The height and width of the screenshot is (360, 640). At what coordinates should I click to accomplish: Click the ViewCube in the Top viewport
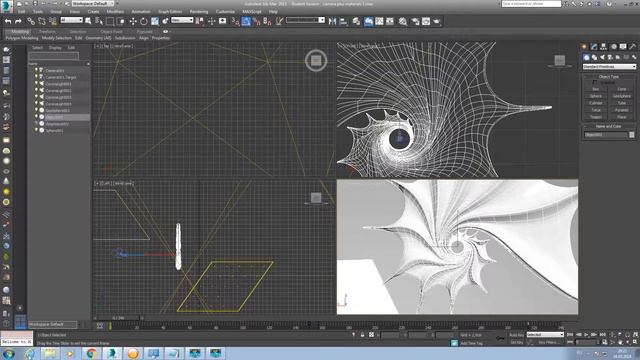point(316,60)
